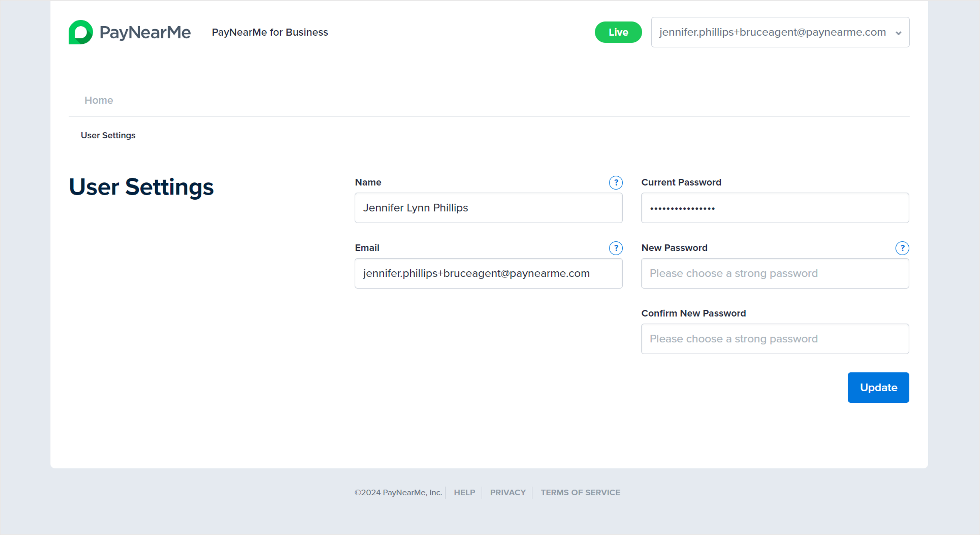Focus the Email input field
This screenshot has height=535, width=980.
pyautogui.click(x=488, y=273)
